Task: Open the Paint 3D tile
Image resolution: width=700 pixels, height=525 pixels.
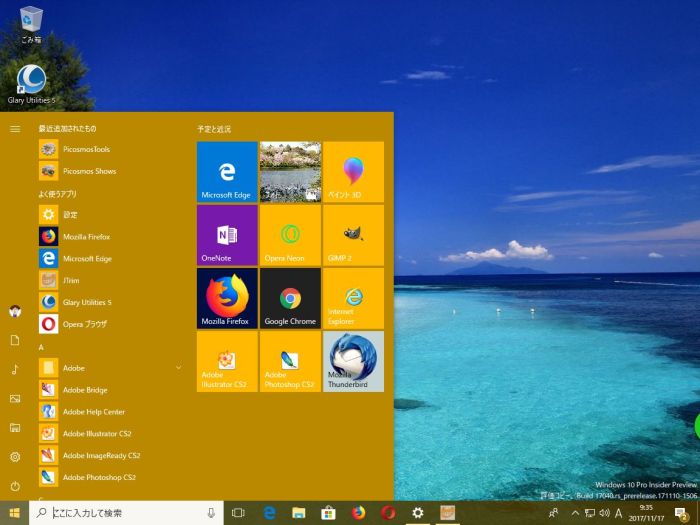Action: pyautogui.click(x=353, y=172)
